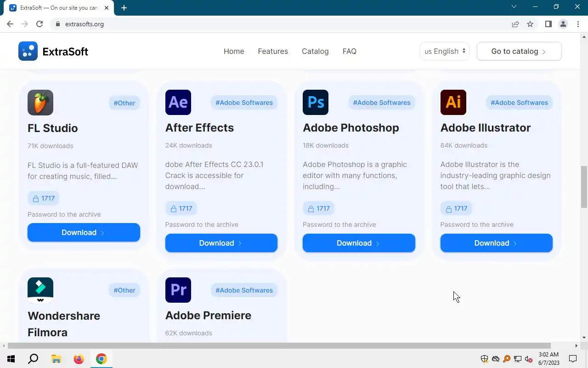Click the After Effects title text
588x368 pixels.
click(x=199, y=127)
